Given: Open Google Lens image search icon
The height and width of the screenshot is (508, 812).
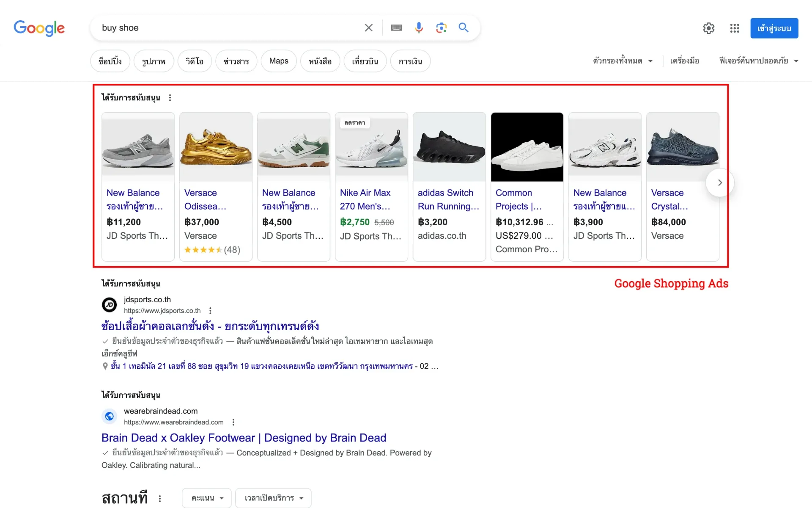Looking at the screenshot, I should [441, 28].
